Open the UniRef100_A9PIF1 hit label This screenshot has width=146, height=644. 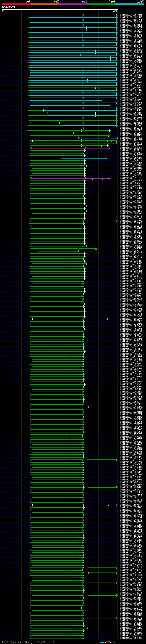click(131, 42)
